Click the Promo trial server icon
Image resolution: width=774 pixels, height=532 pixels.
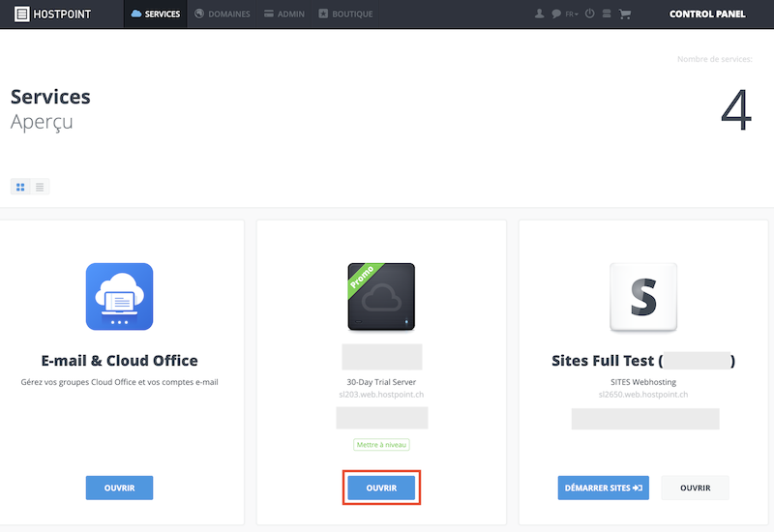(x=381, y=297)
